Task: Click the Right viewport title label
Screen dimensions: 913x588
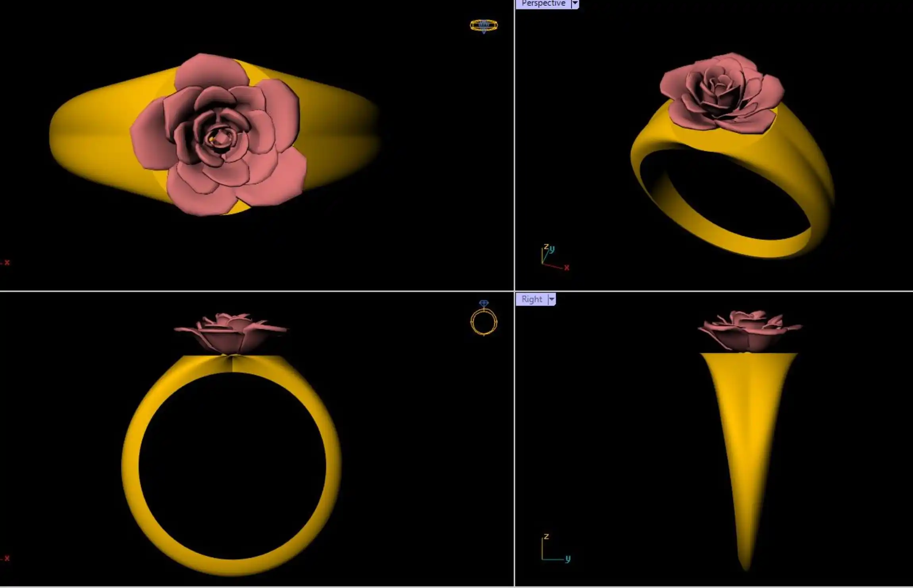Action: [532, 299]
